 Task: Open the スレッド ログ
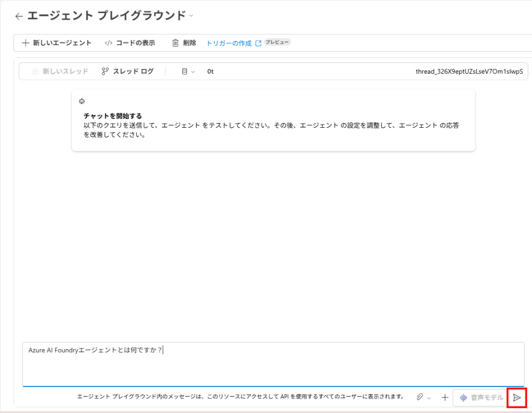click(128, 72)
